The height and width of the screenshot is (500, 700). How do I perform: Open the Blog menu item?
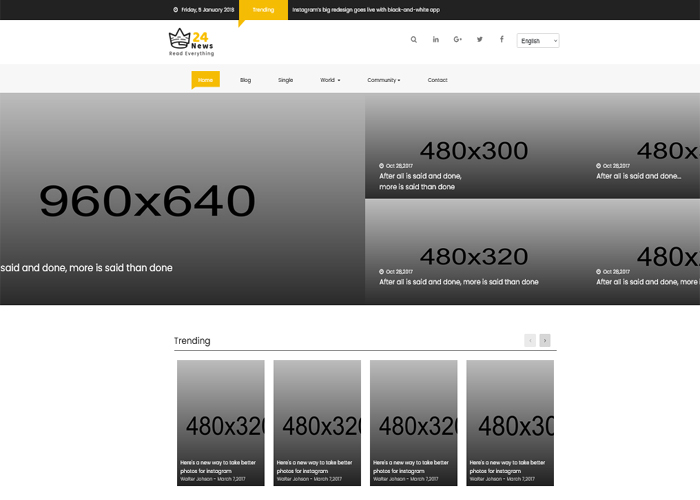pos(245,80)
